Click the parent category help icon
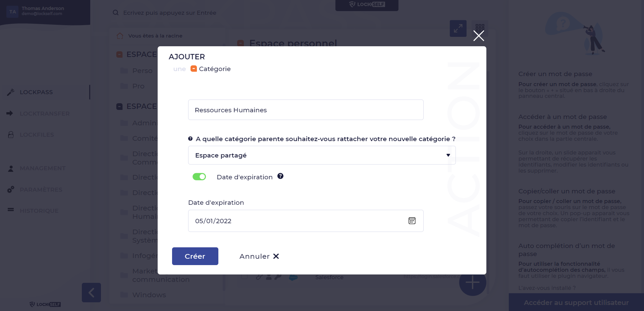 click(190, 139)
